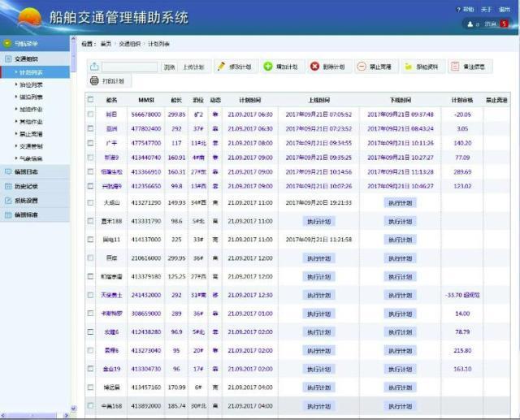This screenshot has width=520, height=420.
Task: Click the green plus 增加计划 icon
Action: [x=268, y=67]
